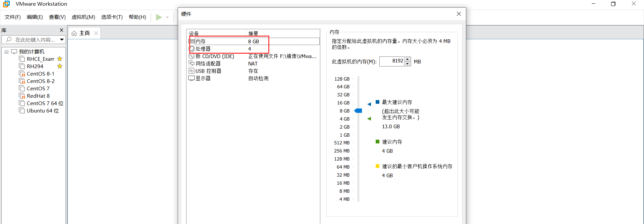Select the CentOS 8-1 virtual machine
This screenshot has width=644, height=224.
pyautogui.click(x=40, y=74)
